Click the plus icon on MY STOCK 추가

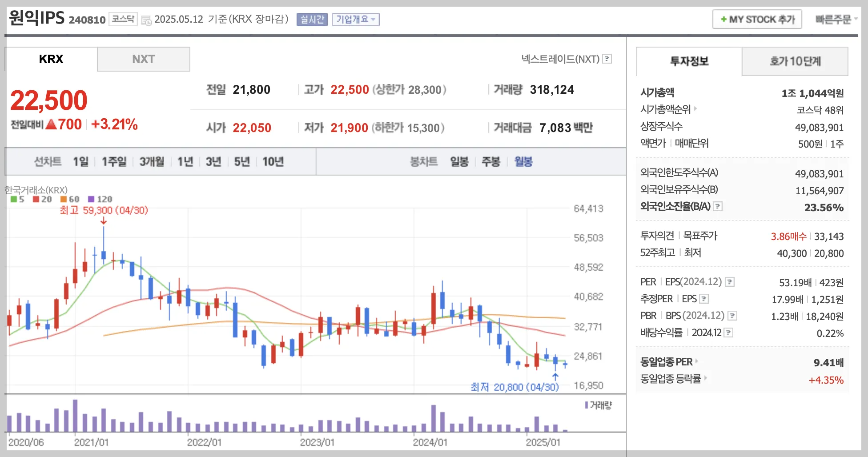tap(724, 20)
